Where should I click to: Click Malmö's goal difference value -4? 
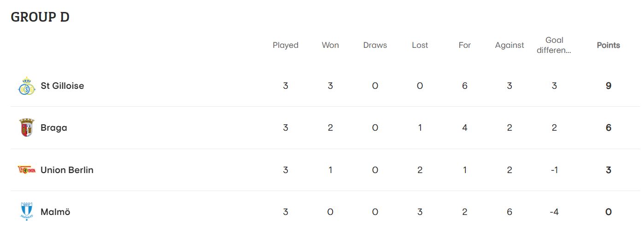point(554,212)
